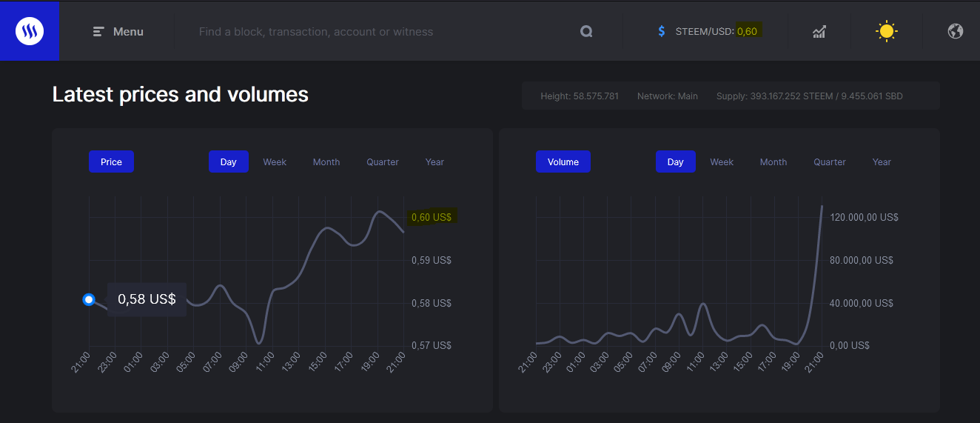Click the Steem logo icon
Viewport: 980px width, 423px height.
[30, 31]
